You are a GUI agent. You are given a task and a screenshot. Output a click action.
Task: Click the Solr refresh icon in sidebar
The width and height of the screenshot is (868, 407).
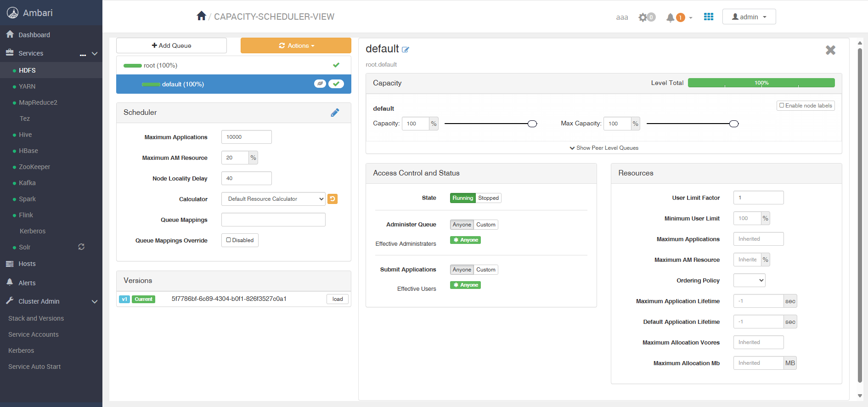click(x=81, y=247)
